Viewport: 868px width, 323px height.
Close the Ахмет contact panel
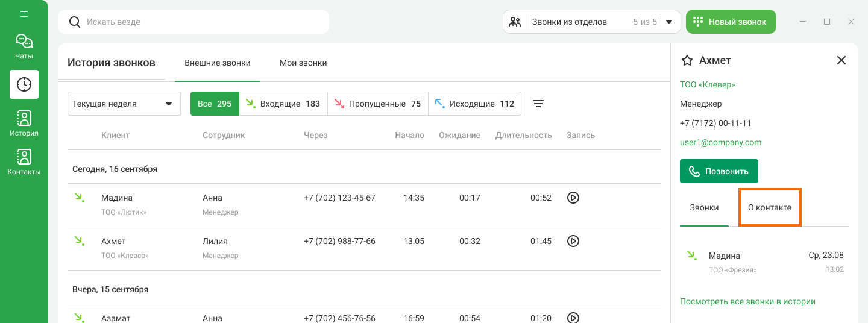click(841, 60)
